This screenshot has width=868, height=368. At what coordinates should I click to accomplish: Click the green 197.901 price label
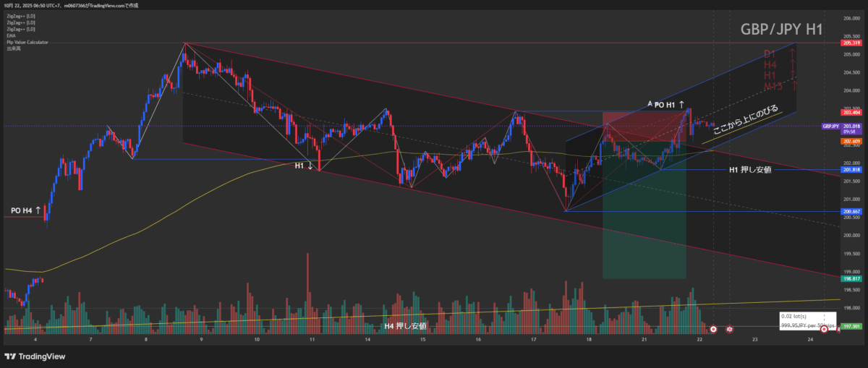851,327
